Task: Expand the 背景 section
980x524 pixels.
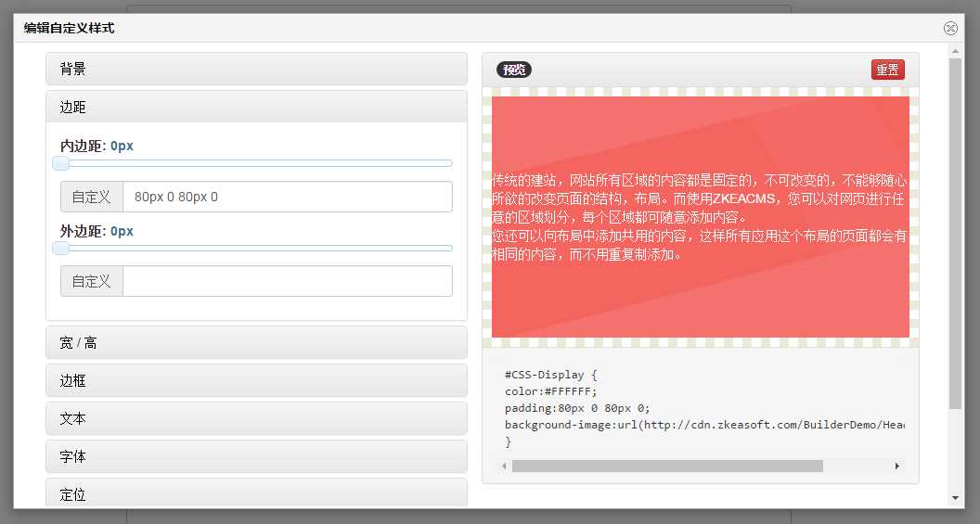Action: 256,69
